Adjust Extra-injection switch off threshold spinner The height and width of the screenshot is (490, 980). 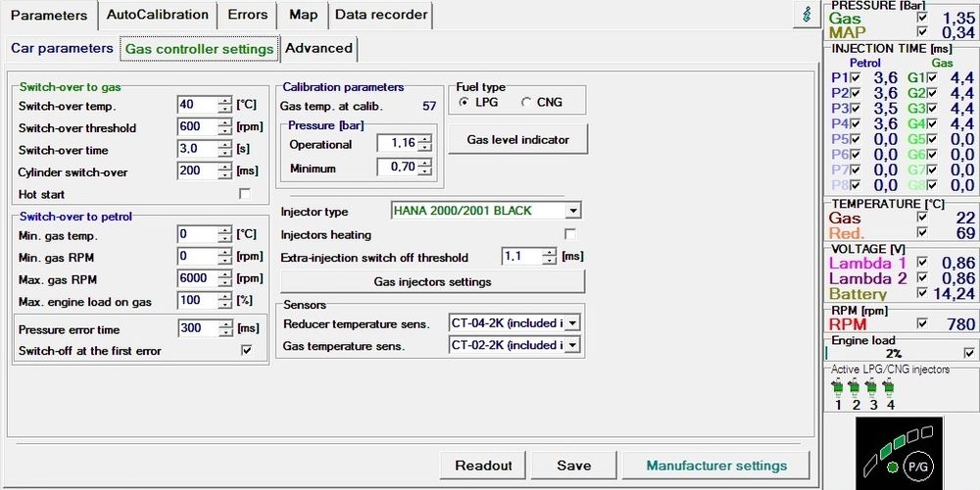pos(550,256)
